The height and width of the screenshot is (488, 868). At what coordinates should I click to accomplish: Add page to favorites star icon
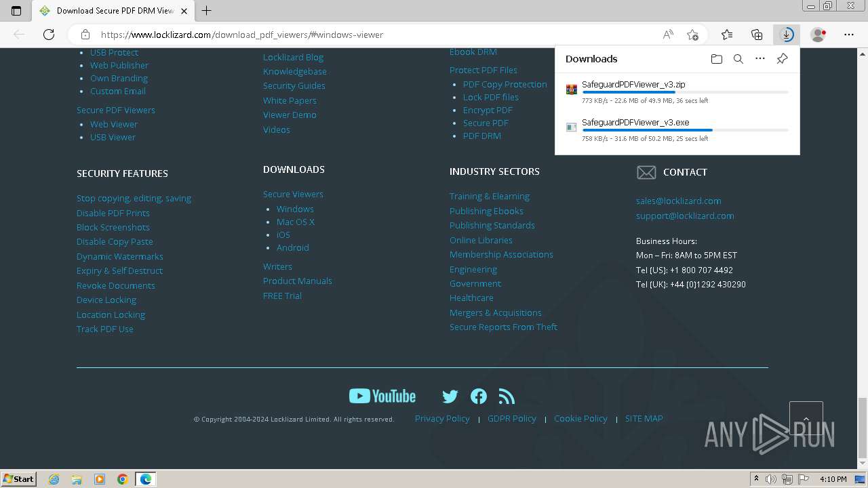coord(692,35)
